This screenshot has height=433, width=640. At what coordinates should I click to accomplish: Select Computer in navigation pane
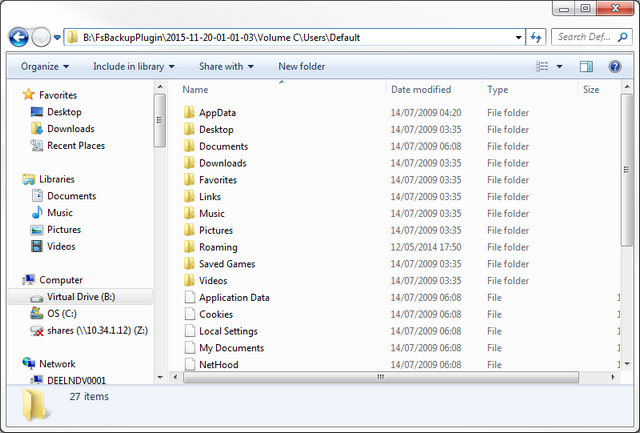coord(53,280)
